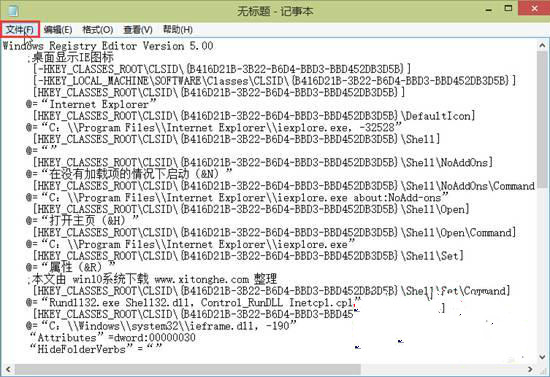This screenshot has height=377, width=550.
Task: Maximize the Notepad window
Action: (508, 8)
